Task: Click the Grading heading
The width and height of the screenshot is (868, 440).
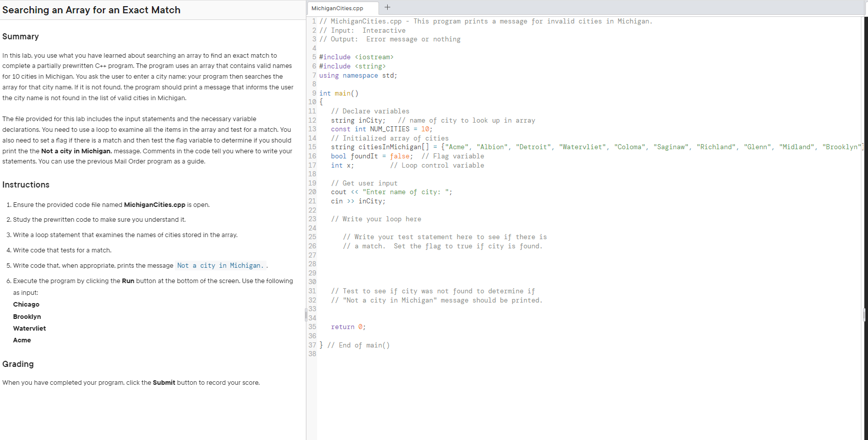Action: (18, 364)
